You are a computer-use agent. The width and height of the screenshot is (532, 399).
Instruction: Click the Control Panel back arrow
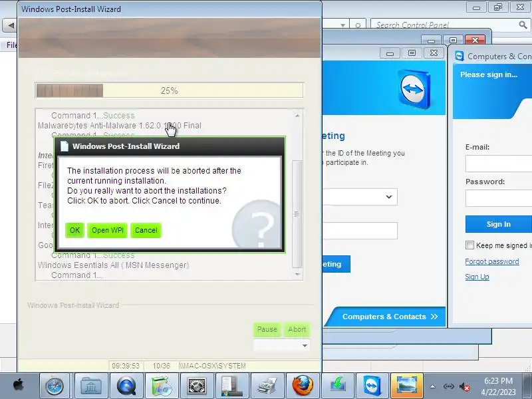11,25
